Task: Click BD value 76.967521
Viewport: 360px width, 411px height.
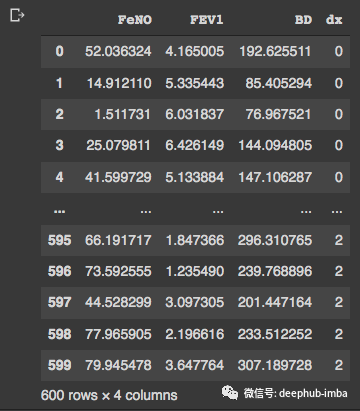Action: pyautogui.click(x=278, y=114)
